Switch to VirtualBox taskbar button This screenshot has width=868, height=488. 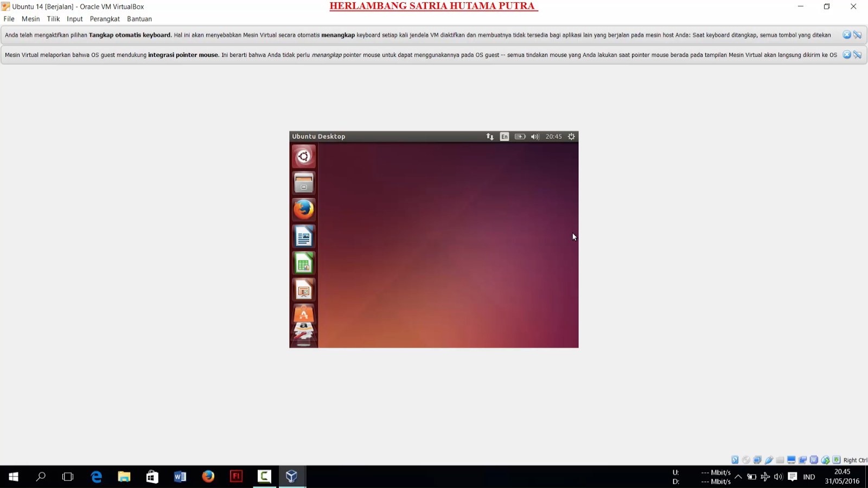(x=292, y=477)
